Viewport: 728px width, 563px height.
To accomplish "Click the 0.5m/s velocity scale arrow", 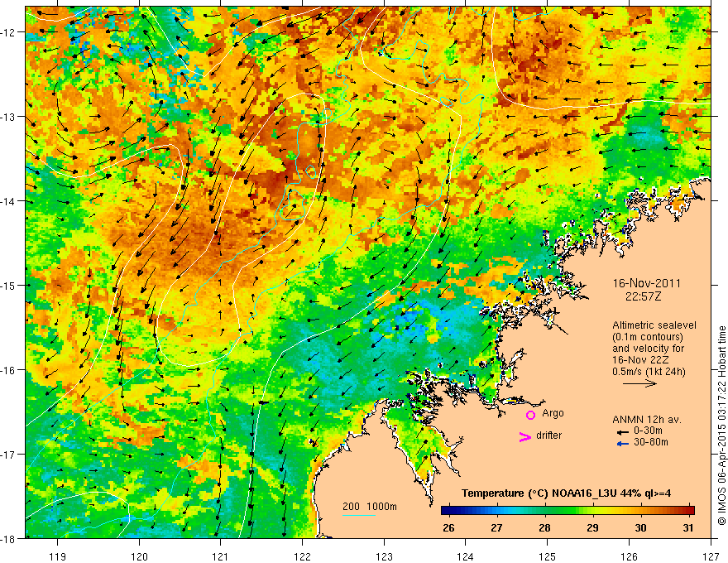I will [639, 383].
